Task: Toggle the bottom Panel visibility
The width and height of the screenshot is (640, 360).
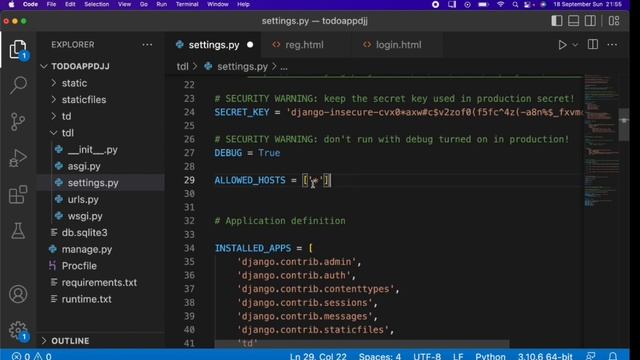Action: [573, 21]
